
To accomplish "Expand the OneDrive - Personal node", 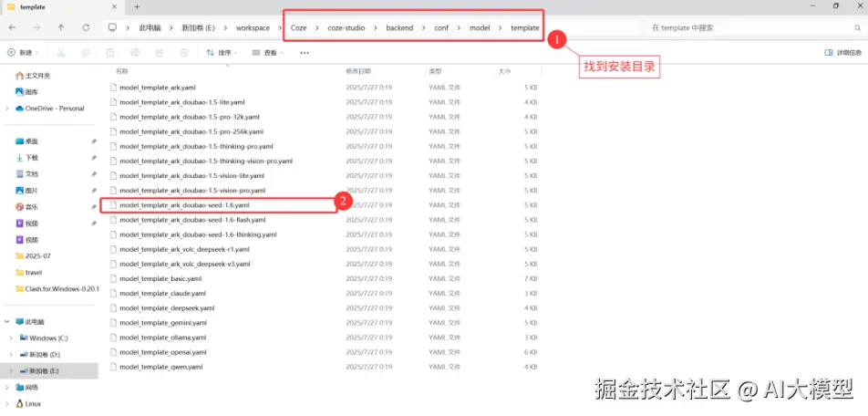I will point(6,109).
